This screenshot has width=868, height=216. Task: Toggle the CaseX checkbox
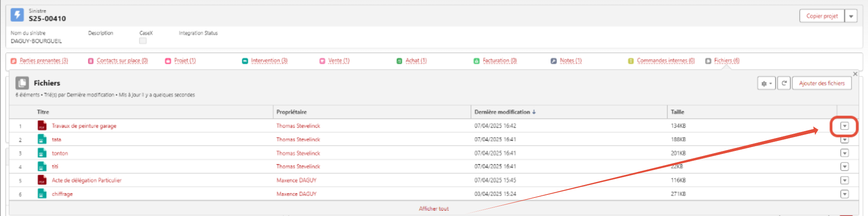pos(143,41)
